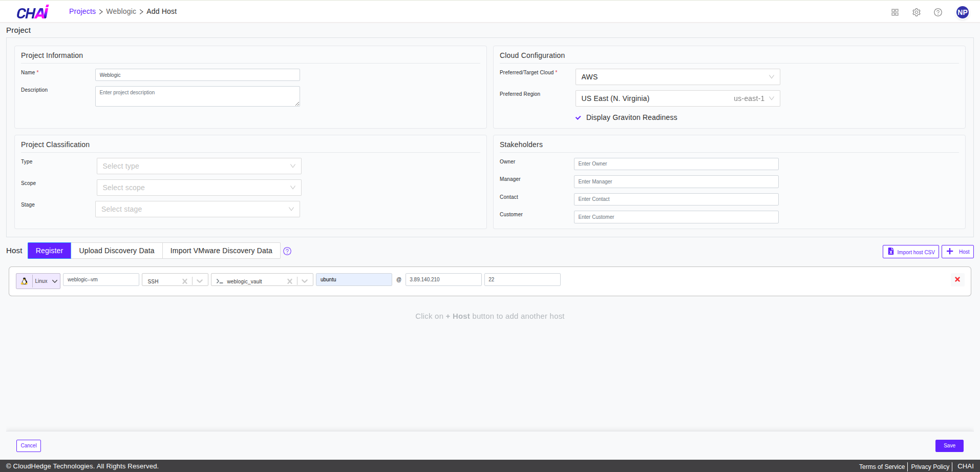Open the Import VMware Discovery Data tab

pyautogui.click(x=221, y=251)
